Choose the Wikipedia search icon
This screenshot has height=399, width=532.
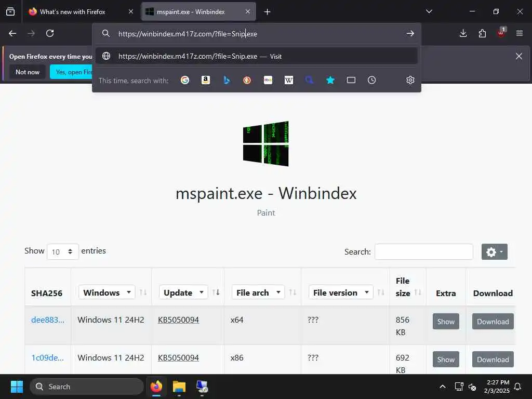[x=289, y=80]
